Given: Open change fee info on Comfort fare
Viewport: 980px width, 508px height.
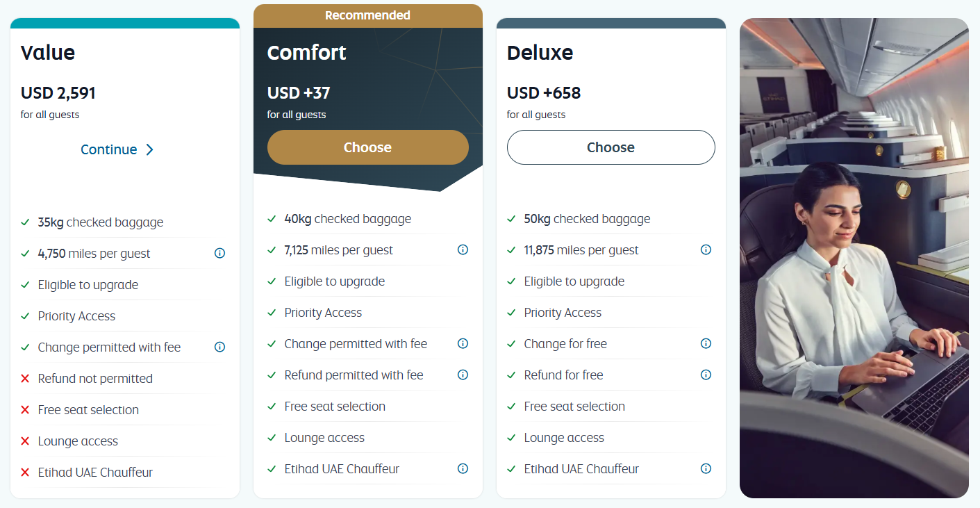Looking at the screenshot, I should [463, 343].
